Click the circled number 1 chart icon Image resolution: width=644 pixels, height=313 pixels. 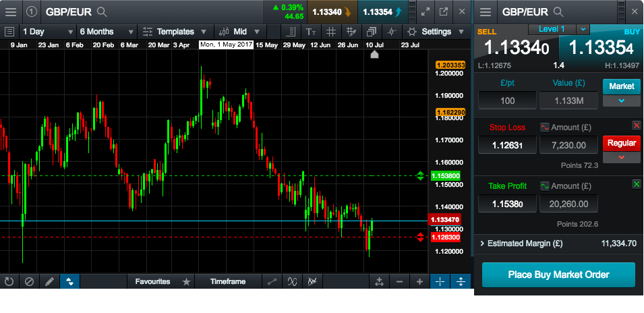(x=32, y=12)
